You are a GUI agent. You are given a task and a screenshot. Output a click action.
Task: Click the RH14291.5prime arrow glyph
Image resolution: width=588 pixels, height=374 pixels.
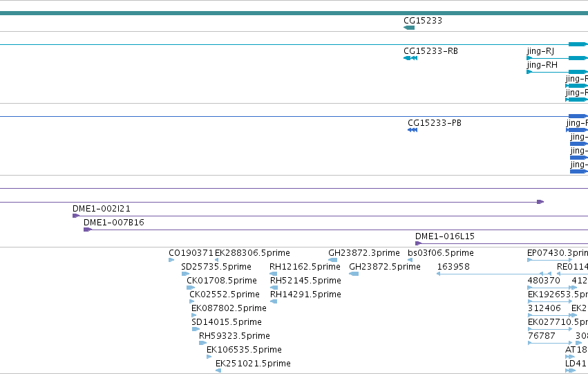274,301
